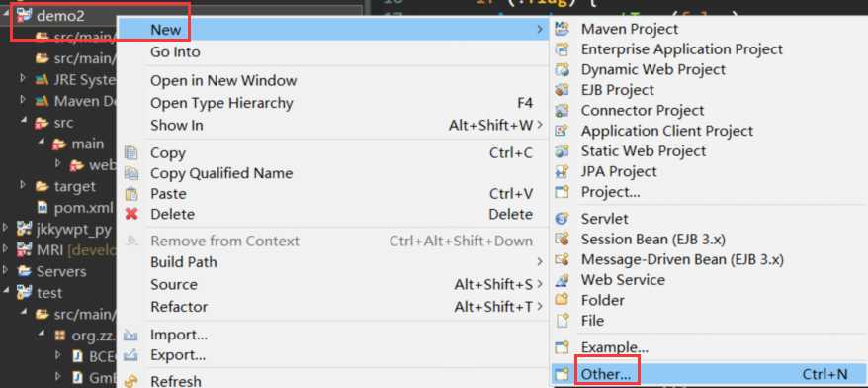Click the Servers folder icon
This screenshot has height=388, width=868.
click(x=24, y=271)
